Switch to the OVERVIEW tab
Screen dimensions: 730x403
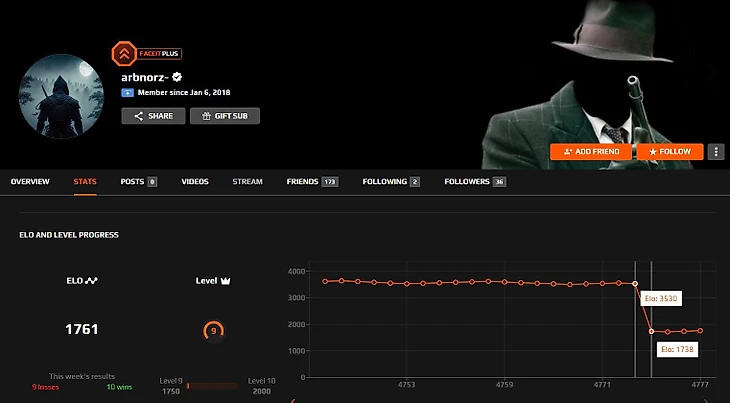coord(30,181)
